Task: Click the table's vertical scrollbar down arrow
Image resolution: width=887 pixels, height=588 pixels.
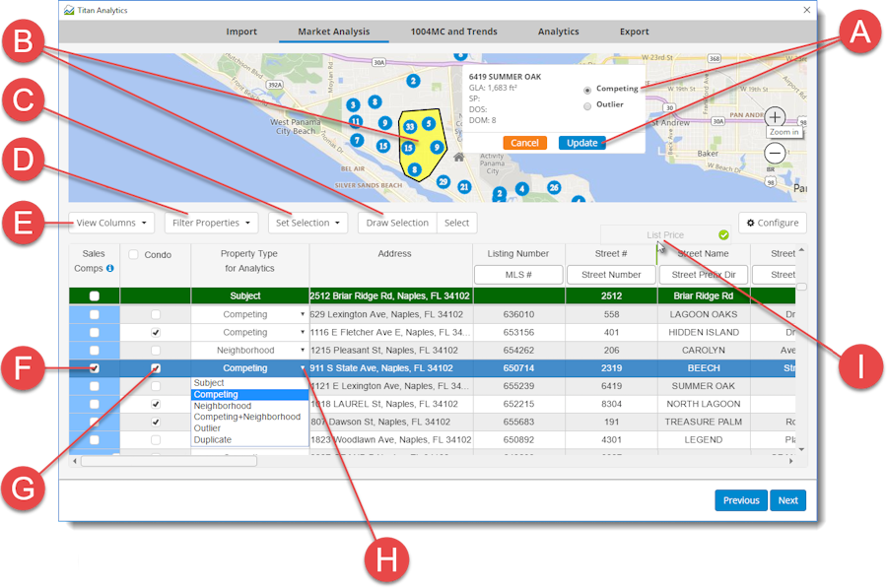Action: 801,449
